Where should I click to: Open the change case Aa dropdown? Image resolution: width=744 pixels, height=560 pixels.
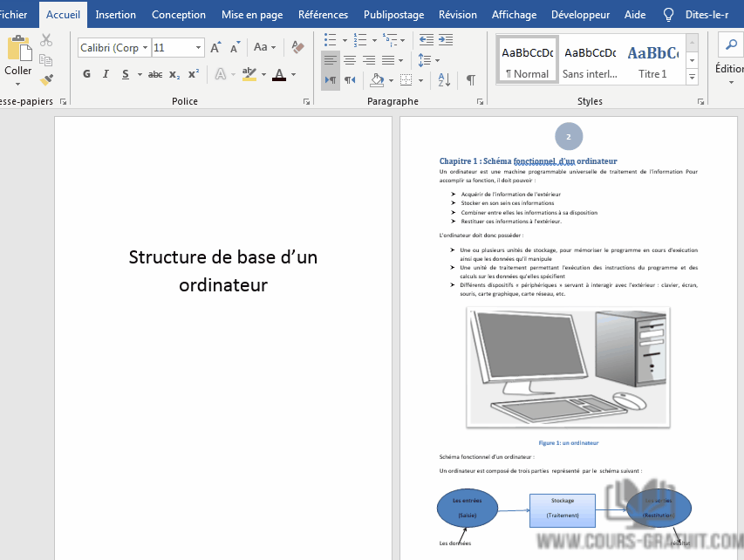coord(264,47)
